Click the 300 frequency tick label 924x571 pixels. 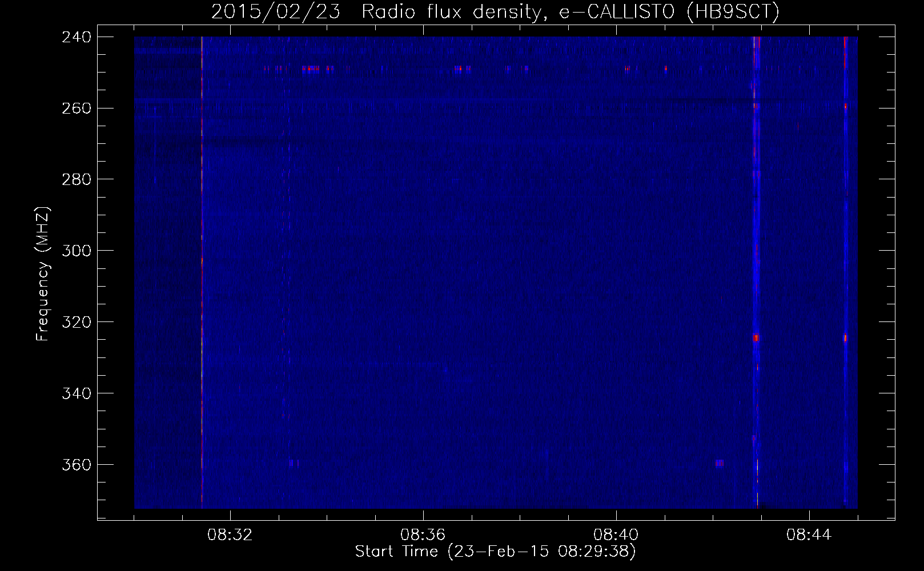click(x=77, y=251)
